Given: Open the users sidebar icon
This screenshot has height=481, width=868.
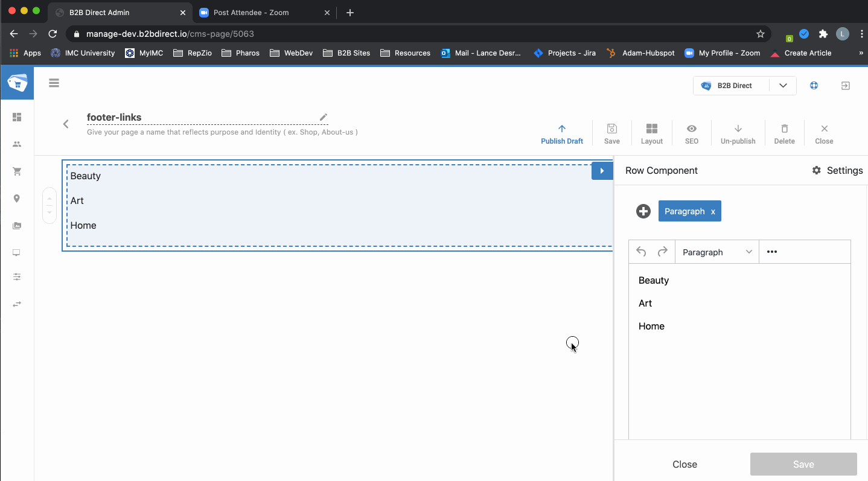Looking at the screenshot, I should point(17,144).
